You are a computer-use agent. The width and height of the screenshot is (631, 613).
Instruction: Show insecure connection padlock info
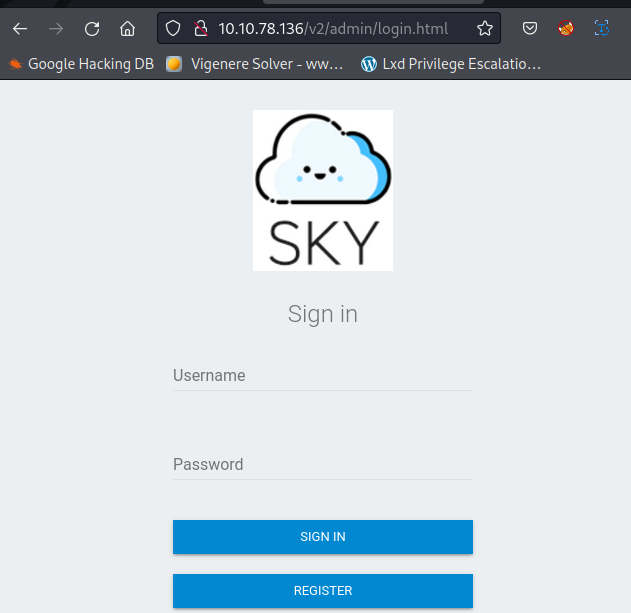199,29
